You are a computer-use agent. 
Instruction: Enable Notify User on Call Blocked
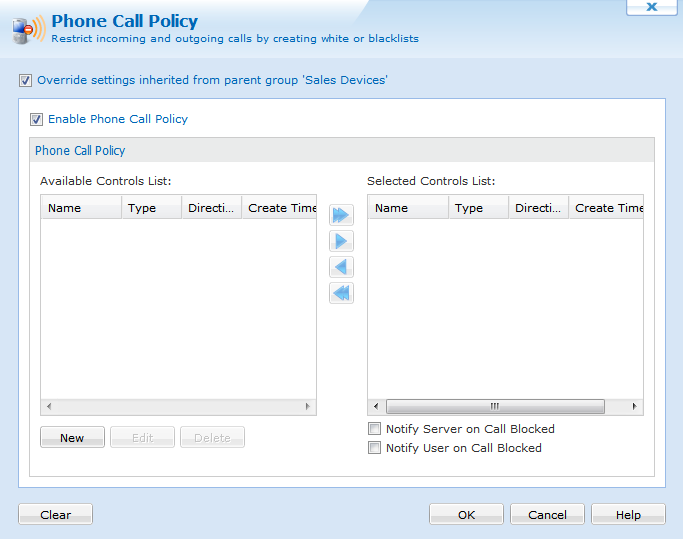point(374,448)
